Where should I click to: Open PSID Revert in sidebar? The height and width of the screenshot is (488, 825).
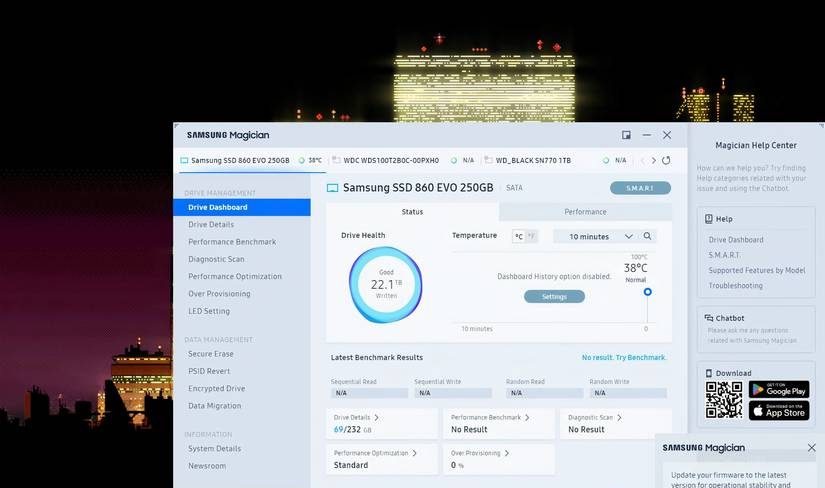[x=209, y=371]
